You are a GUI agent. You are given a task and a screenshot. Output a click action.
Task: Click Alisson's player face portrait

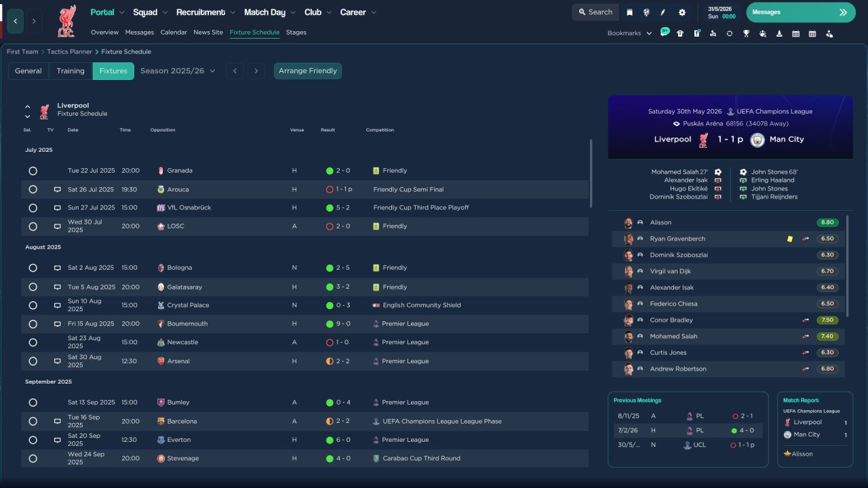[x=629, y=222]
